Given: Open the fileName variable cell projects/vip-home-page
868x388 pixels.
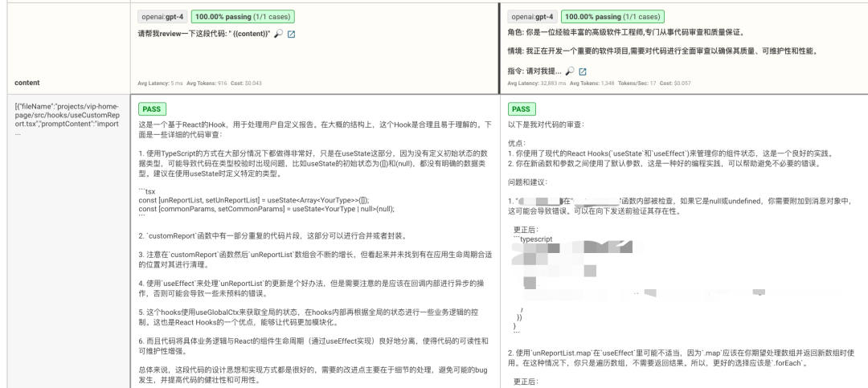Looking at the screenshot, I should 67,119.
